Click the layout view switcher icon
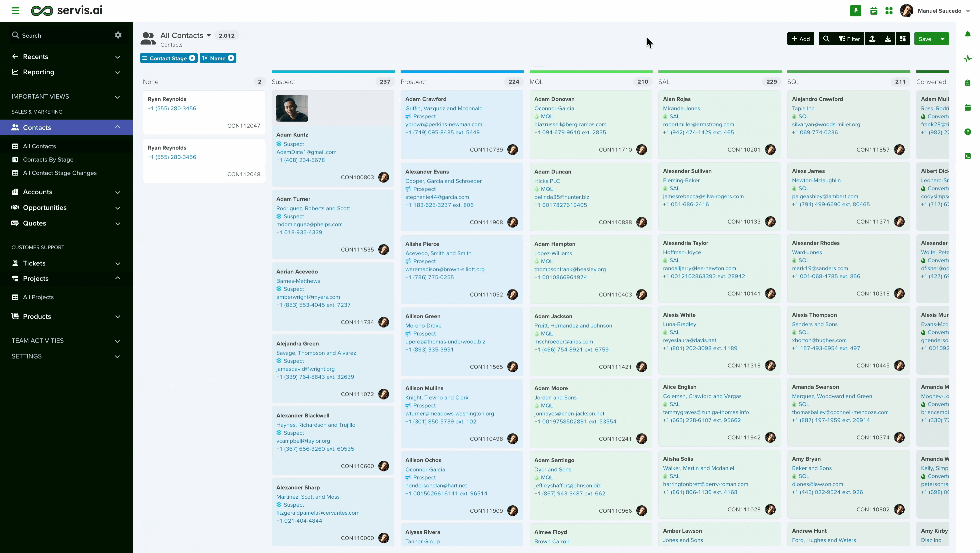The width and height of the screenshot is (980, 553). (x=903, y=39)
